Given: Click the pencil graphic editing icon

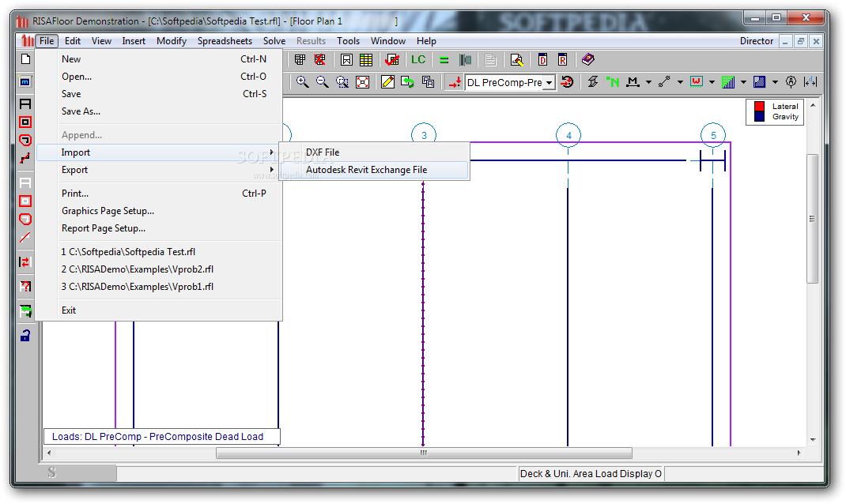Looking at the screenshot, I should [387, 82].
